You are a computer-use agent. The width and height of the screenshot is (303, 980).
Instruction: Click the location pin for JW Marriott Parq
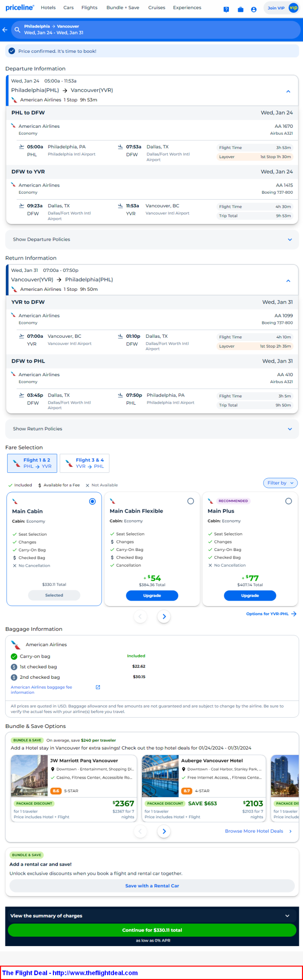[x=52, y=769]
